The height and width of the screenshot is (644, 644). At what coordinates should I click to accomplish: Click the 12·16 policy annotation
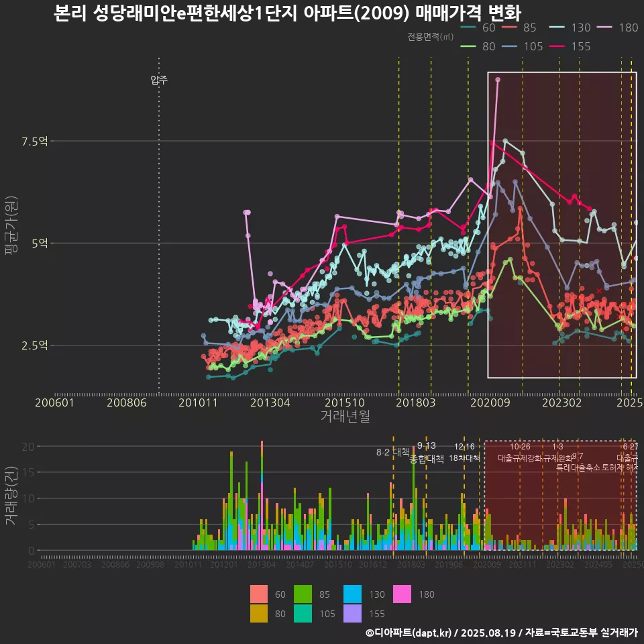point(464,447)
